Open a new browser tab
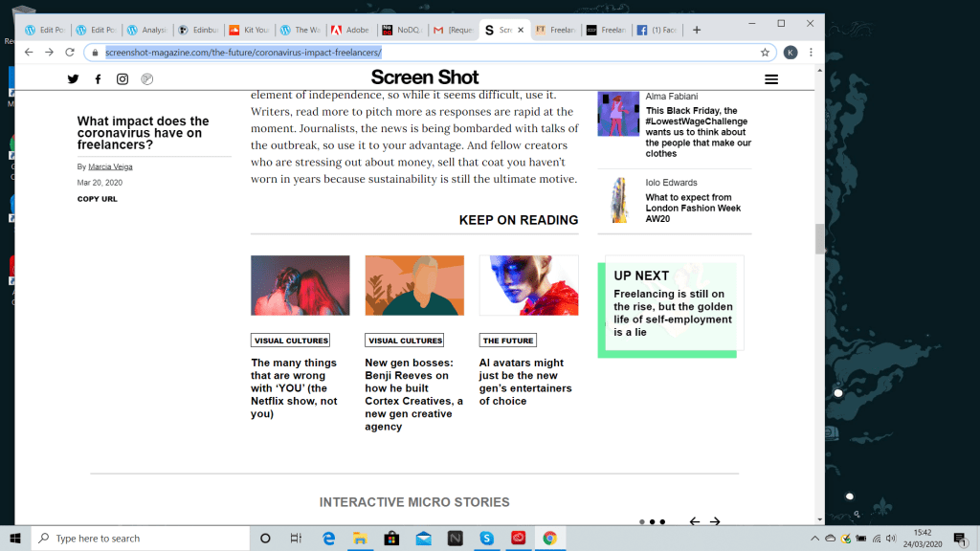980x551 pixels. 697,30
